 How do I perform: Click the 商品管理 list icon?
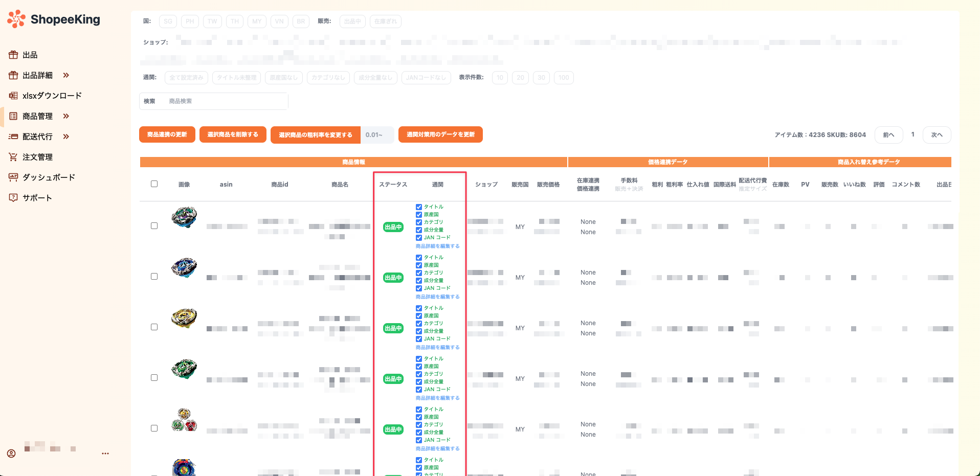(13, 116)
